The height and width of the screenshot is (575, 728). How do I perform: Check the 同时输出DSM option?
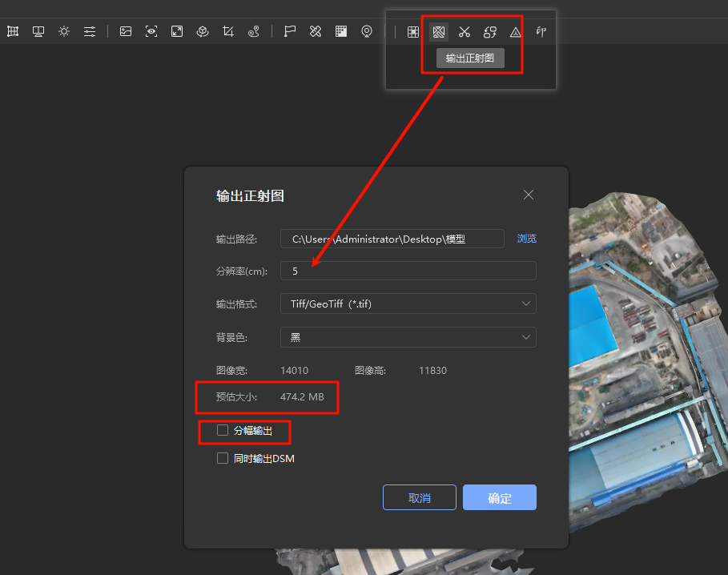click(223, 459)
